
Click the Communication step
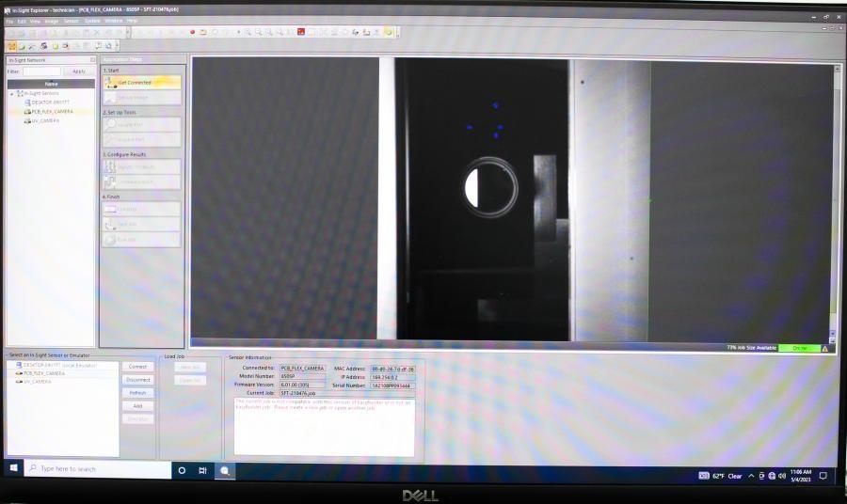click(x=142, y=181)
